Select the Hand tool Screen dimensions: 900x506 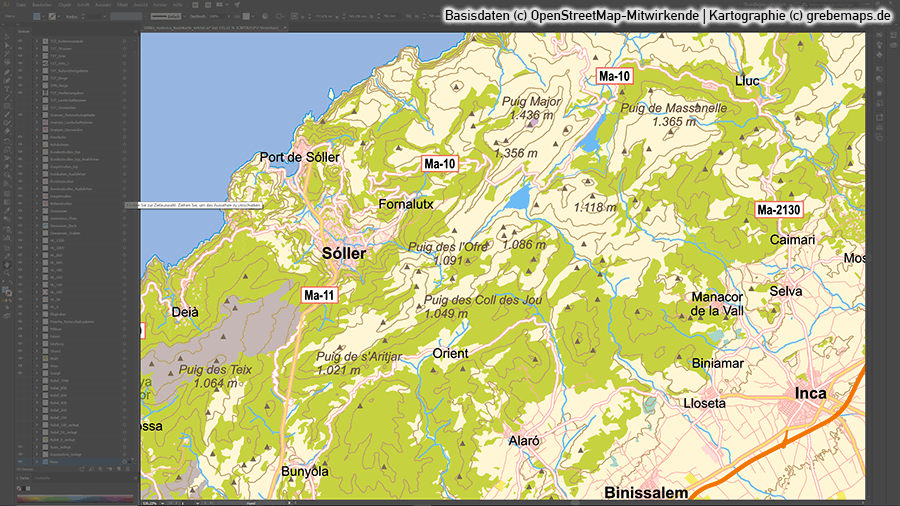click(7, 262)
